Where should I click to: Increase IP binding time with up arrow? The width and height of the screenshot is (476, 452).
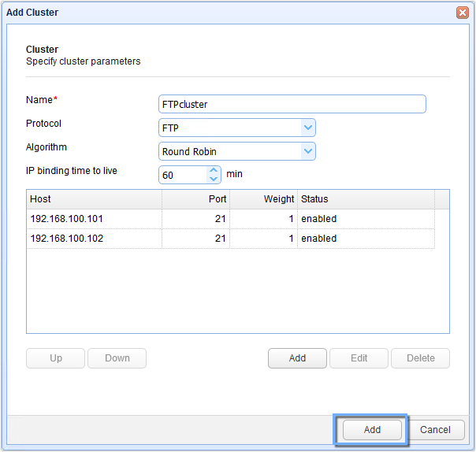214,170
